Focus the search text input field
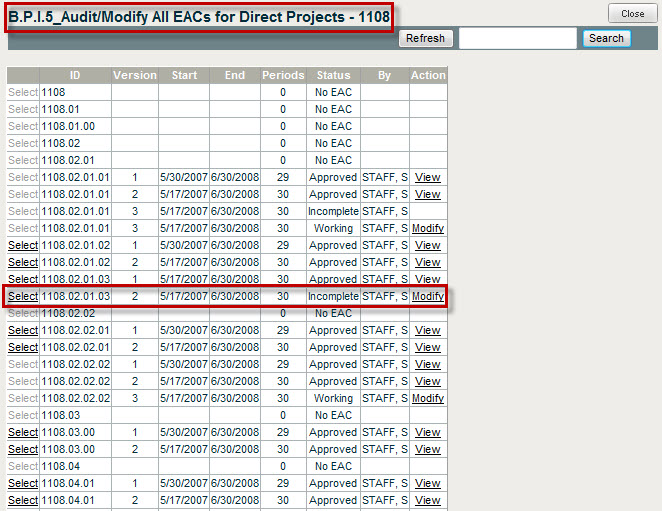Image resolution: width=662 pixels, height=511 pixels. [x=517, y=38]
